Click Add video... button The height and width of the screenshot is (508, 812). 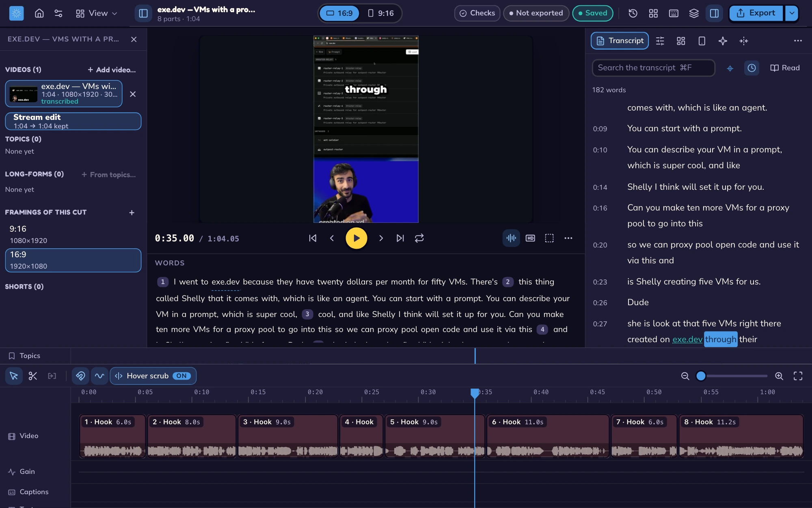pyautogui.click(x=112, y=70)
